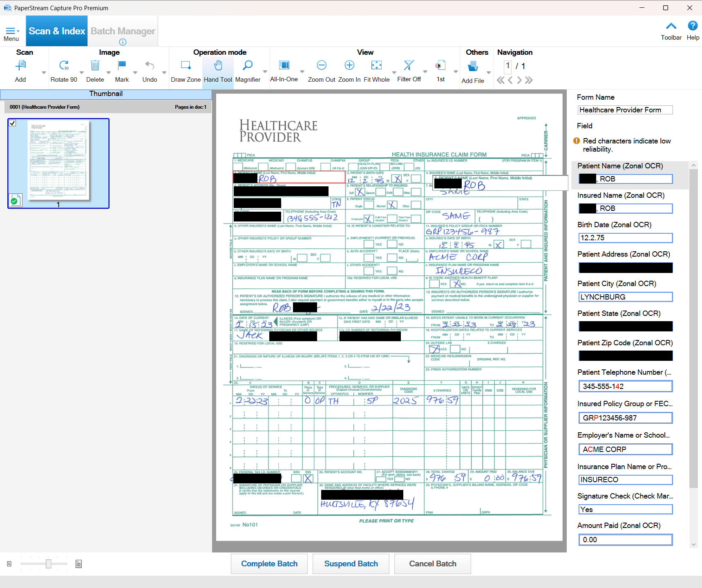The width and height of the screenshot is (702, 588).
Task: Edit the page number box
Action: [508, 66]
